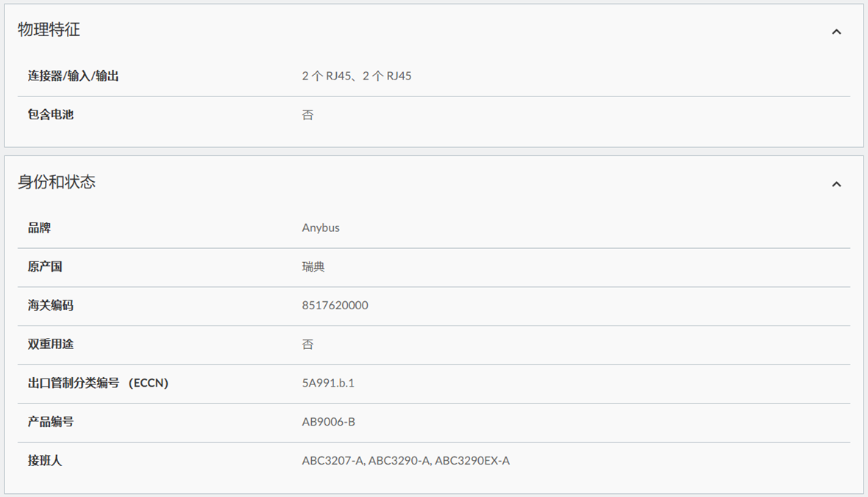Select the 双重用途 row label
This screenshot has width=868, height=497.
(51, 345)
